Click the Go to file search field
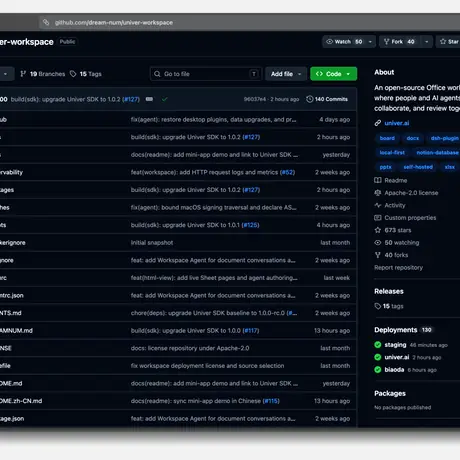The width and height of the screenshot is (460, 460). click(x=206, y=74)
